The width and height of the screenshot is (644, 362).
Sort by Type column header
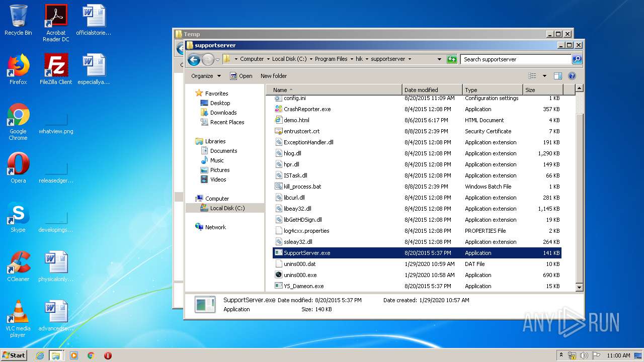click(x=493, y=90)
